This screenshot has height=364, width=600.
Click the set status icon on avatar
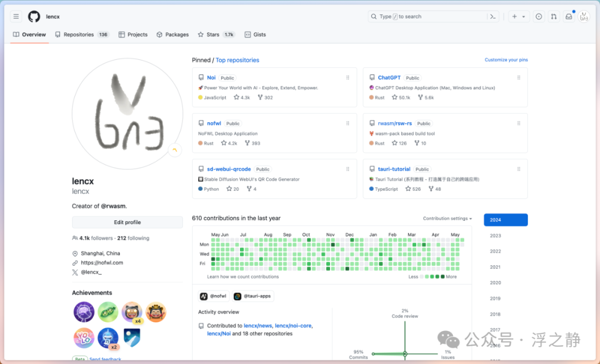[175, 150]
